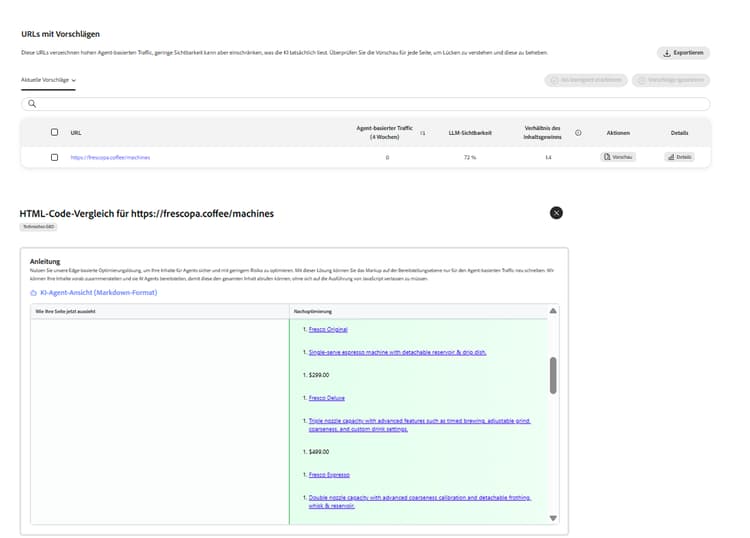Click the KI-Agent-Ansicht icon

tap(33, 293)
